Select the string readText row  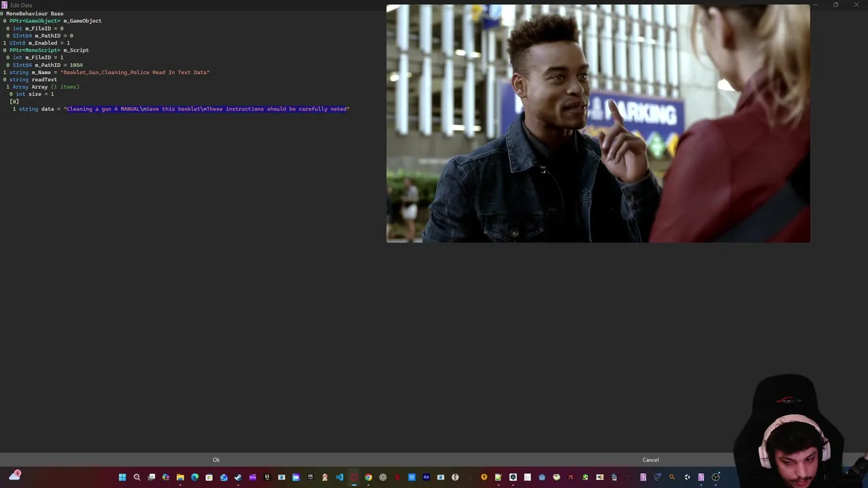pyautogui.click(x=31, y=79)
